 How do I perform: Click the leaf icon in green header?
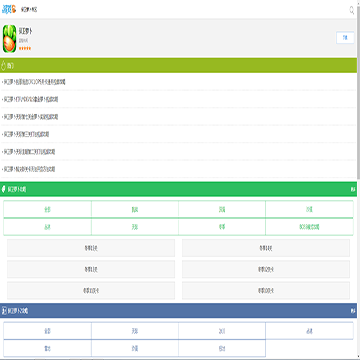[x=4, y=189]
